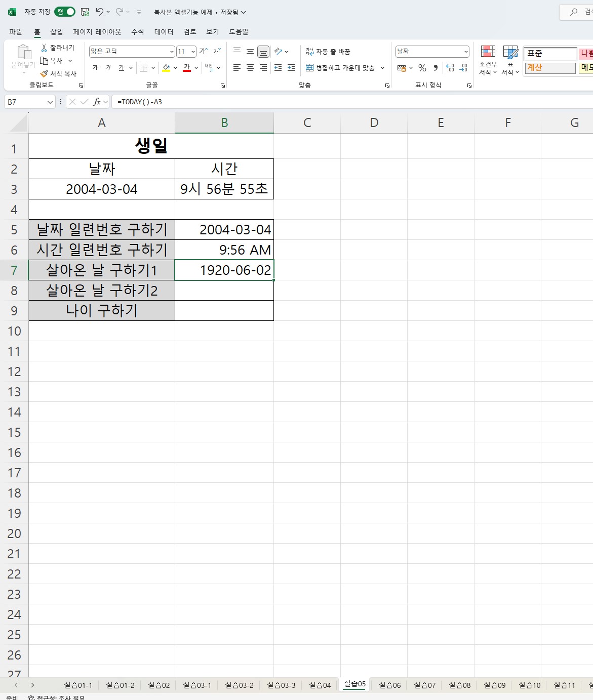
Task: Select cell B8 next to 살아온 날 구하기2
Action: [x=224, y=291]
